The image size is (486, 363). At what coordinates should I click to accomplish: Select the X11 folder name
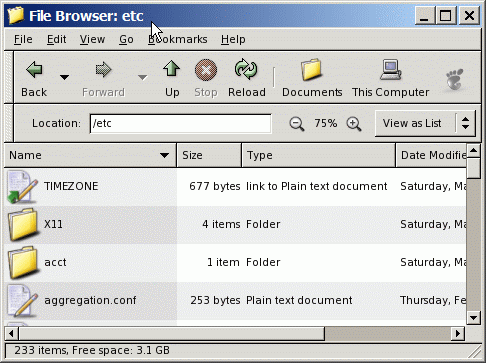pos(53,224)
